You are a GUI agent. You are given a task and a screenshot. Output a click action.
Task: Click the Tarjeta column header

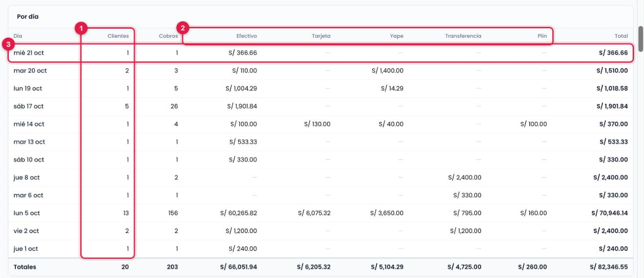[321, 36]
